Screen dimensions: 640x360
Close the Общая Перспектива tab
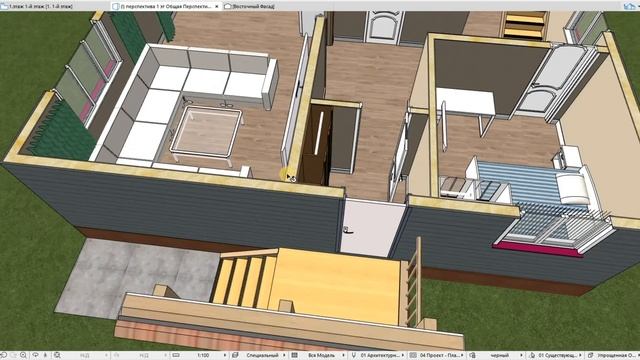pyautogui.click(x=217, y=6)
